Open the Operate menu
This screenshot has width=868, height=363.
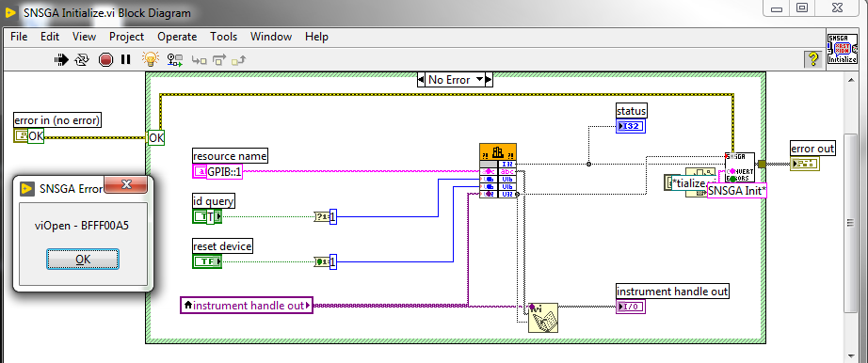point(177,37)
